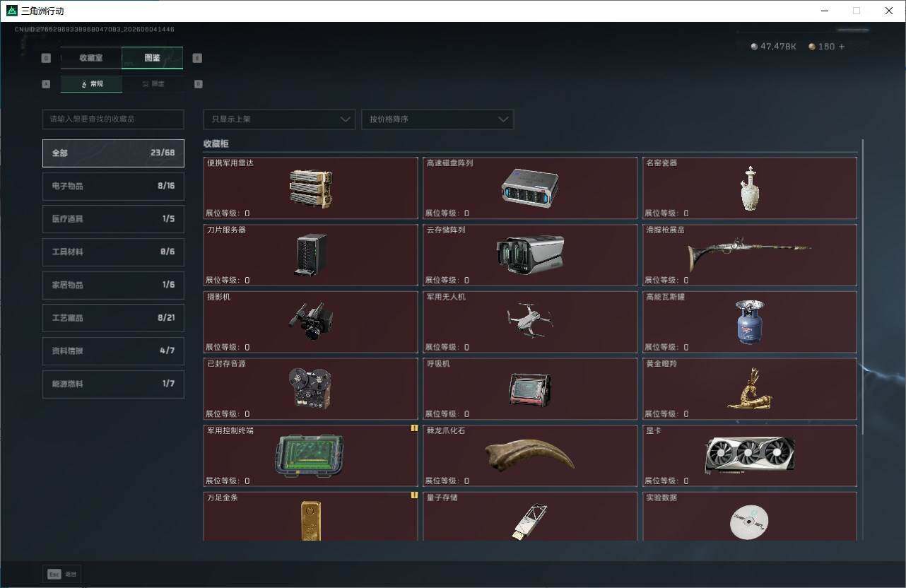Filter by 工具材料 category
This screenshot has height=588, width=906.
pyautogui.click(x=113, y=252)
